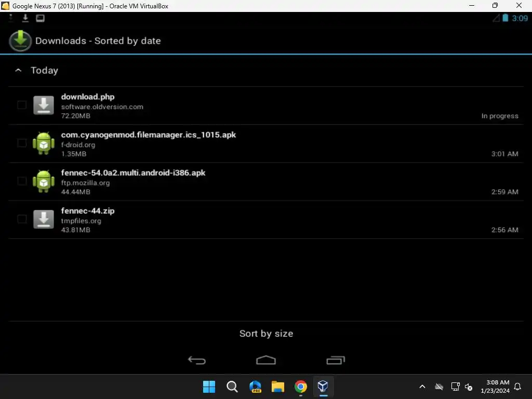The height and width of the screenshot is (399, 532).
Task: Select checkbox for fennec-54.0a2.multi.android-i386.apk
Action: tap(22, 181)
